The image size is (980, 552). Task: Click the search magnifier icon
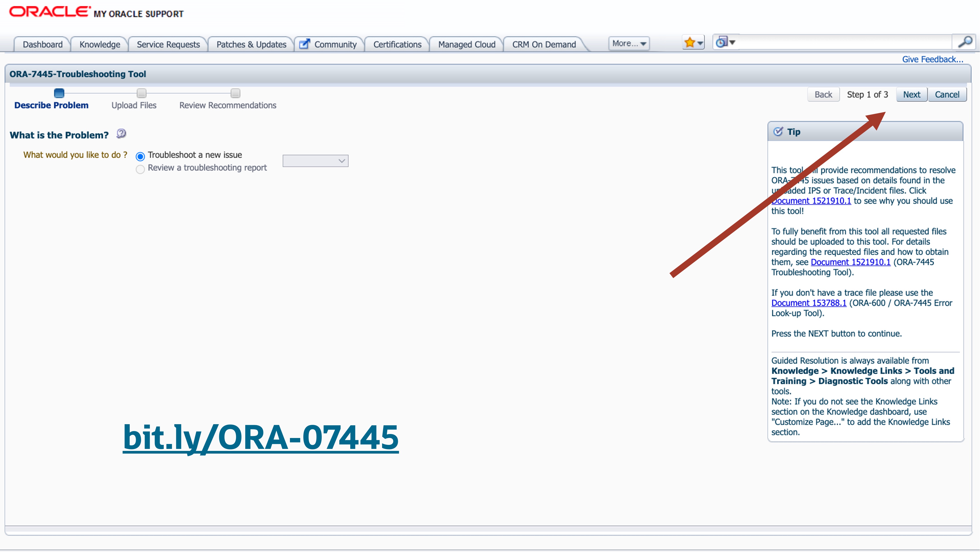(x=965, y=42)
